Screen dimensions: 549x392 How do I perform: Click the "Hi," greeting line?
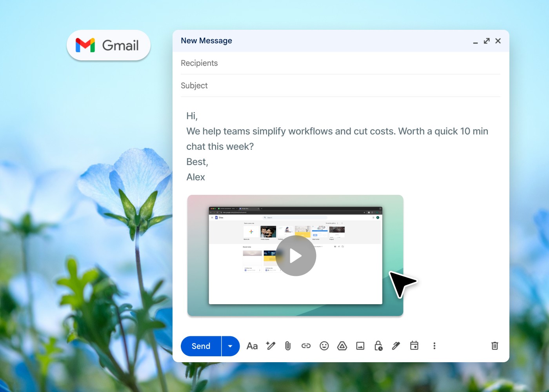click(x=192, y=116)
